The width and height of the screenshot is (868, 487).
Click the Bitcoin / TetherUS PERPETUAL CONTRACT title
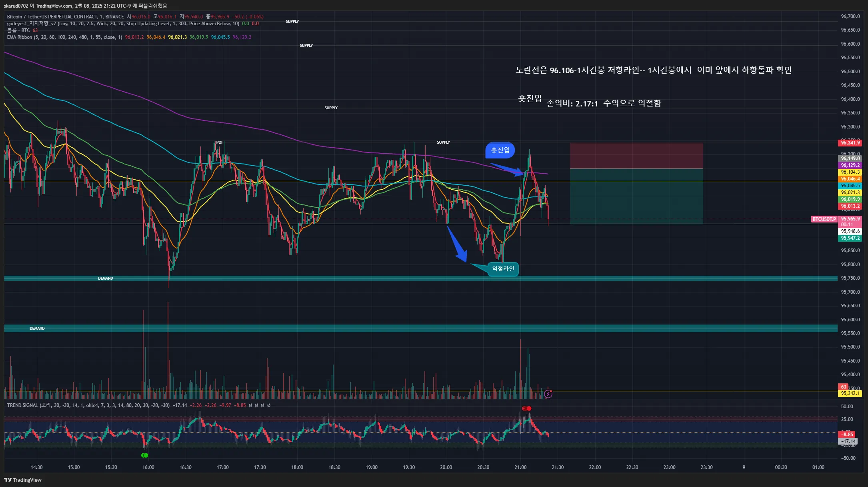tap(65, 17)
